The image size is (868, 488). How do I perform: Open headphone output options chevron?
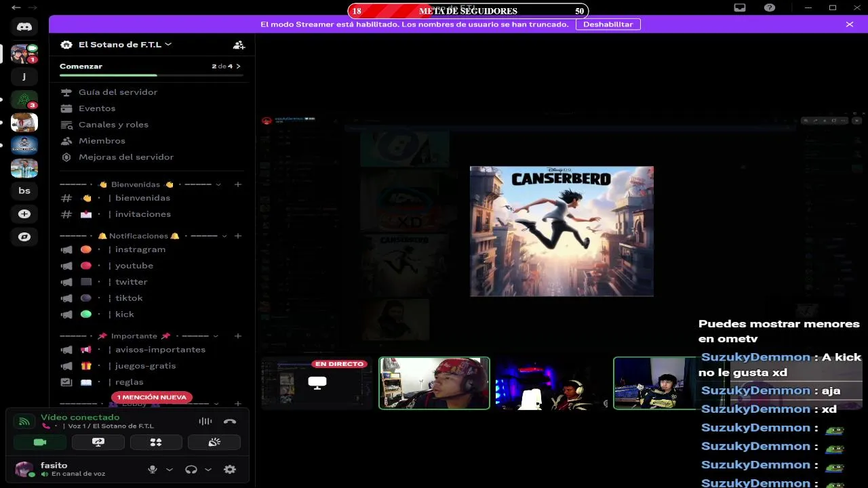(x=208, y=469)
